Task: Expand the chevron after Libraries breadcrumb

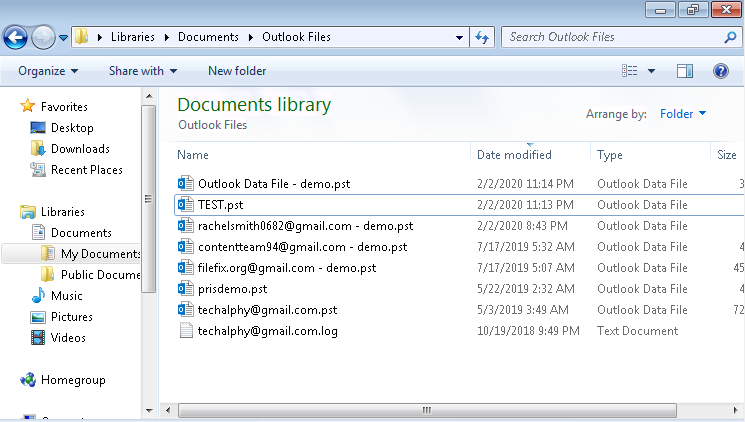Action: coord(167,37)
